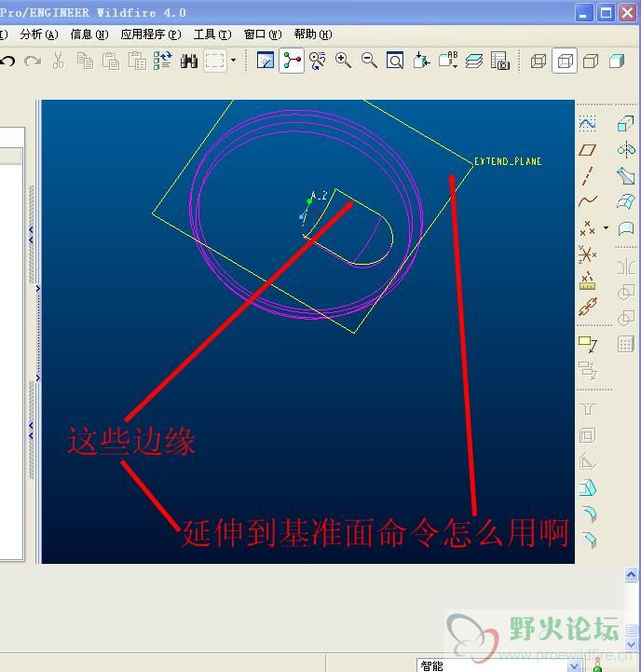Image resolution: width=641 pixels, height=672 pixels.
Task: Open the selection box dropdown arrow
Action: tap(233, 60)
